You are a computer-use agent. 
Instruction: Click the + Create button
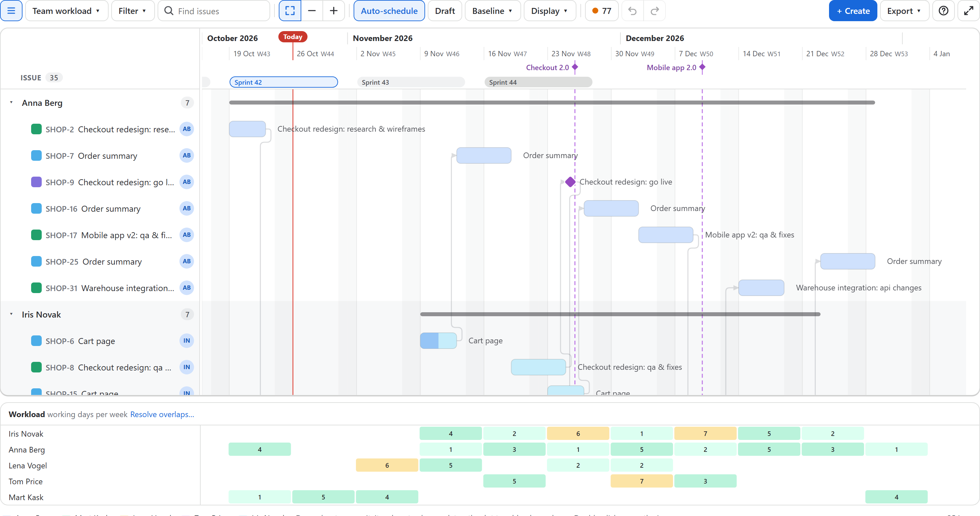coord(853,11)
